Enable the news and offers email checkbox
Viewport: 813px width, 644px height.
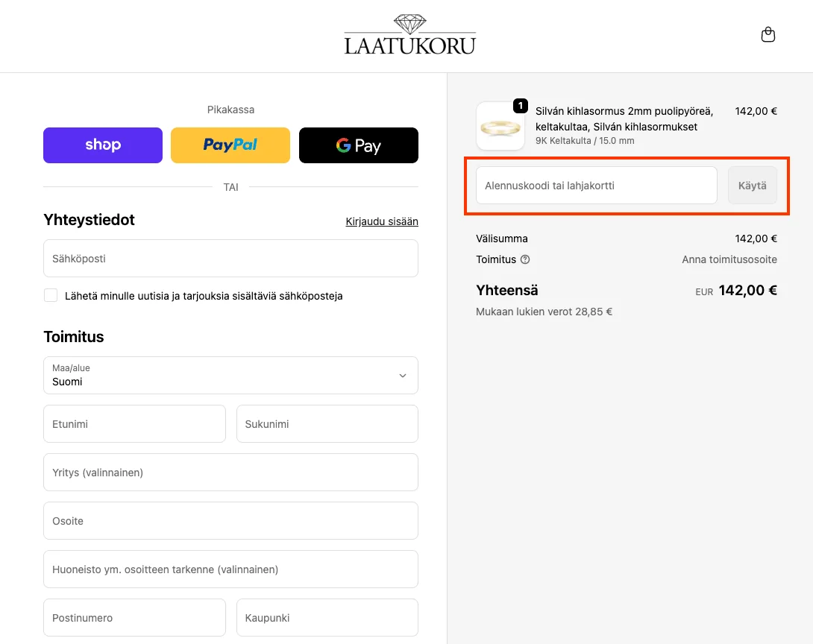click(x=51, y=295)
